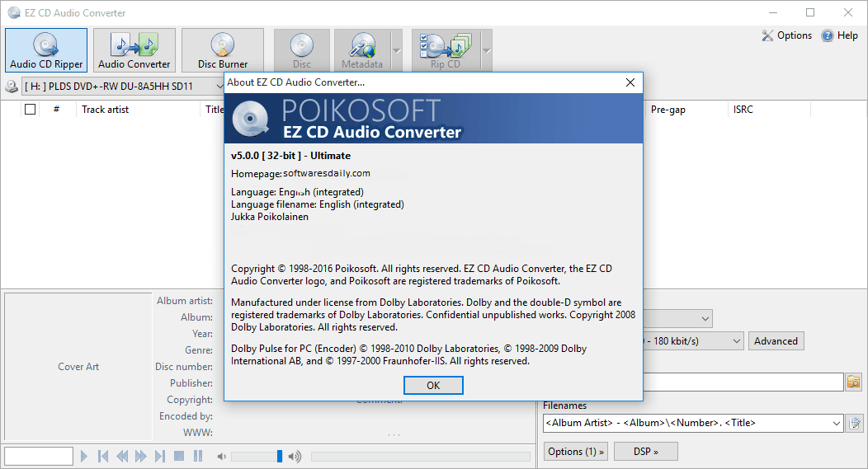The width and height of the screenshot is (868, 469).
Task: Click the playback position input field
Action: point(39,457)
